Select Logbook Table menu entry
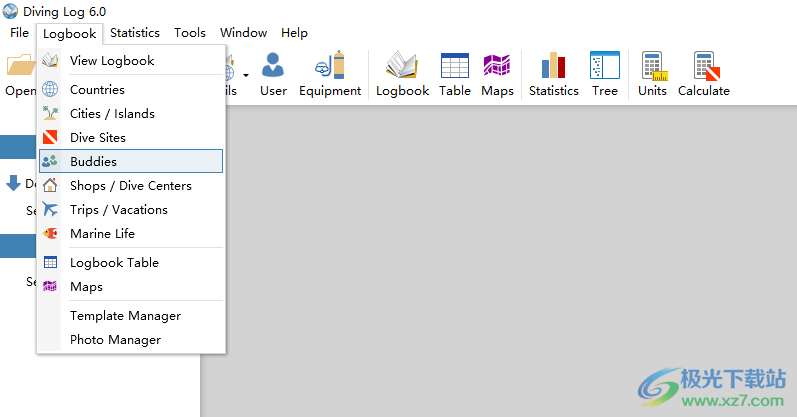 tap(131, 262)
